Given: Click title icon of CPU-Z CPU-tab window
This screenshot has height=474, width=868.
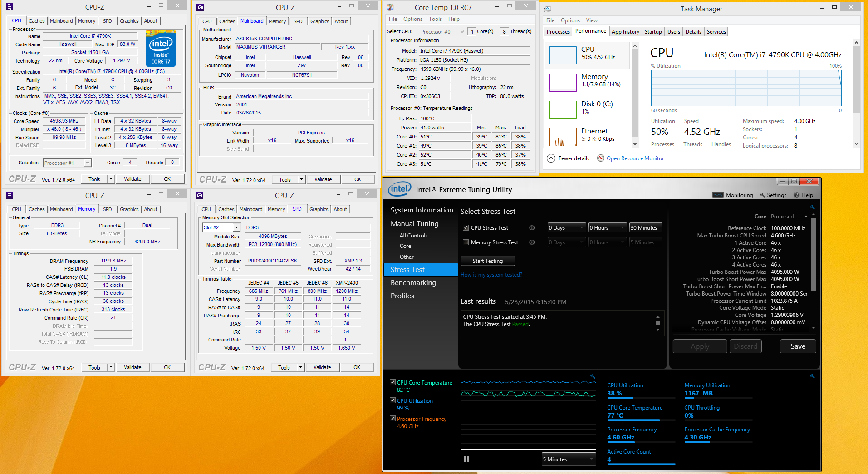Looking at the screenshot, I should pyautogui.click(x=10, y=7).
